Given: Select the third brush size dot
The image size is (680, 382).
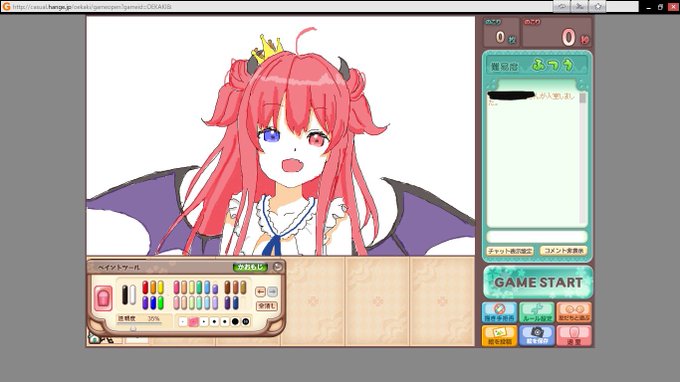Looking at the screenshot, I should pyautogui.click(x=204, y=322).
